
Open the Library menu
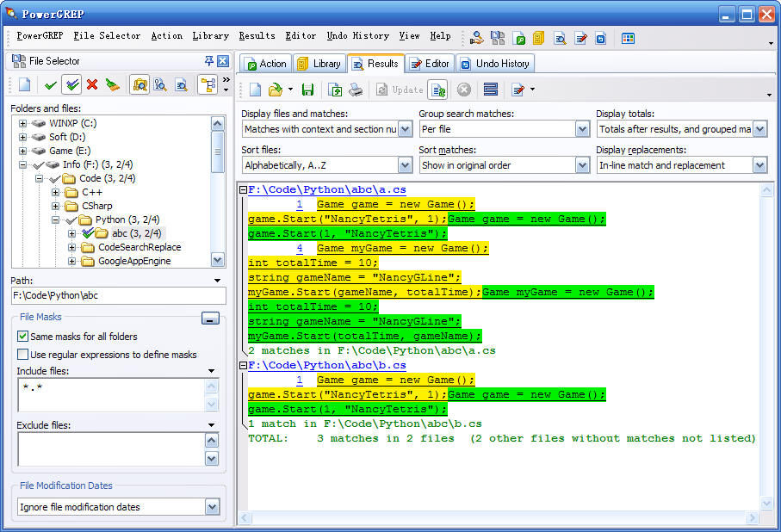210,36
